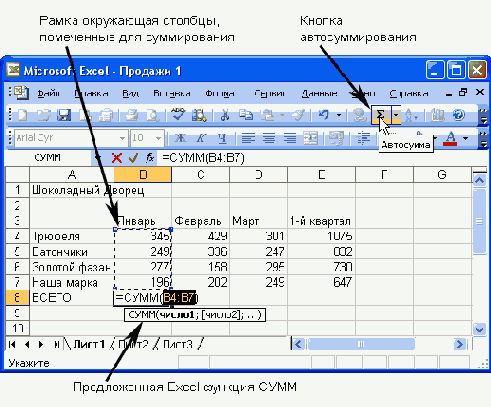Open the Вид menu
The height and width of the screenshot is (407, 491).
tap(130, 94)
